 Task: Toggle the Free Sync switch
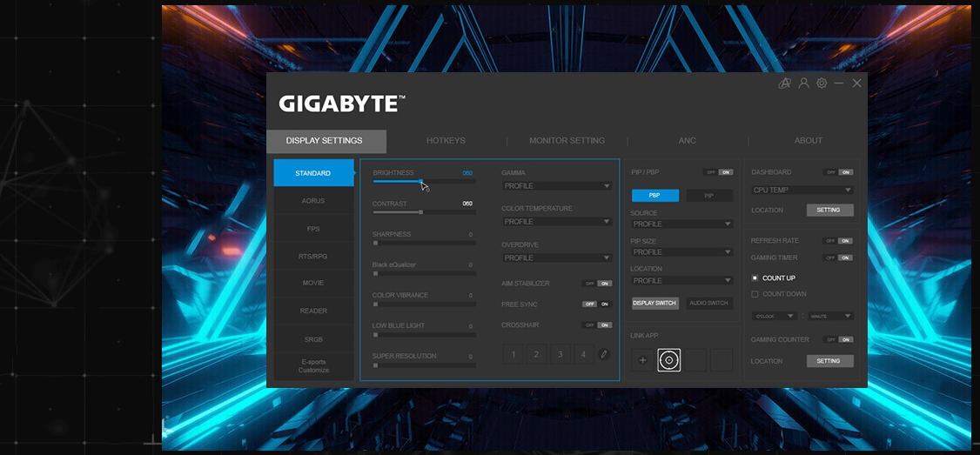pyautogui.click(x=597, y=304)
